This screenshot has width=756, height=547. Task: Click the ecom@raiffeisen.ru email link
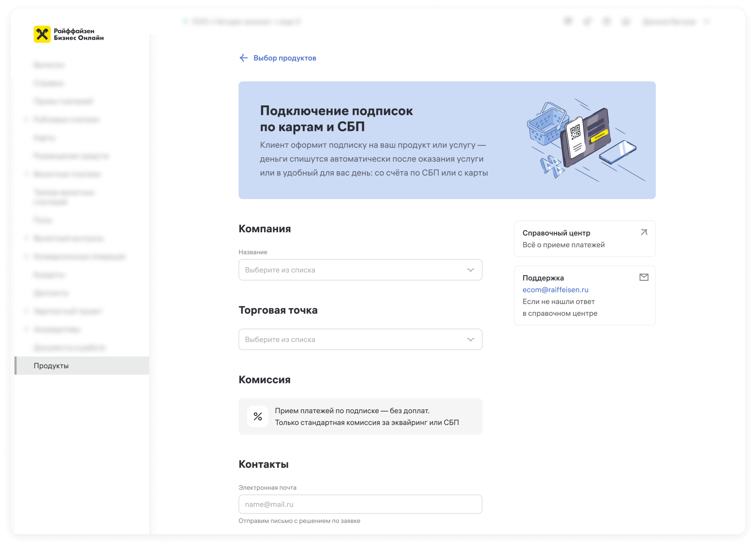click(x=555, y=290)
